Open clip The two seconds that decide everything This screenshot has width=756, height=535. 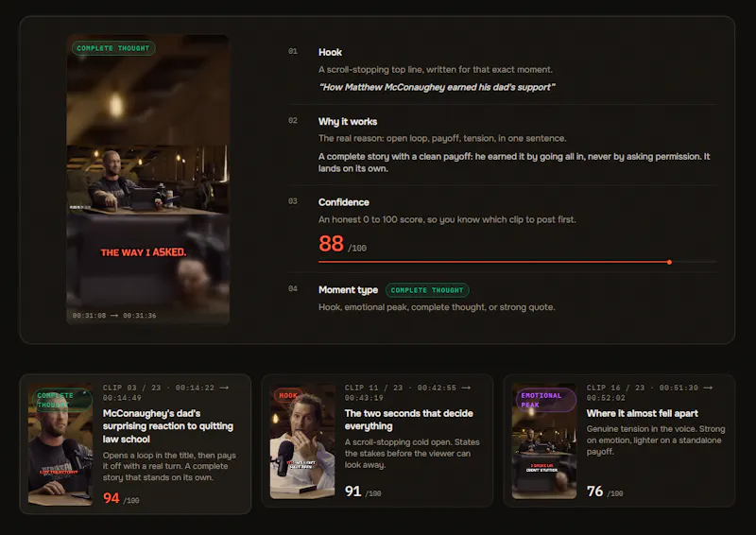(409, 420)
